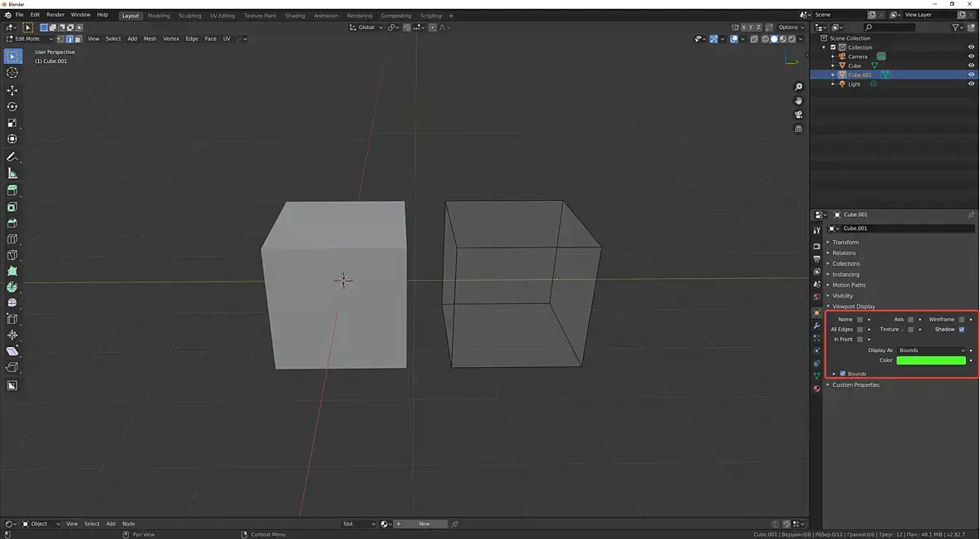Enable the In Front checkbox
Viewport: 980px width, 539px height.
tap(860, 340)
